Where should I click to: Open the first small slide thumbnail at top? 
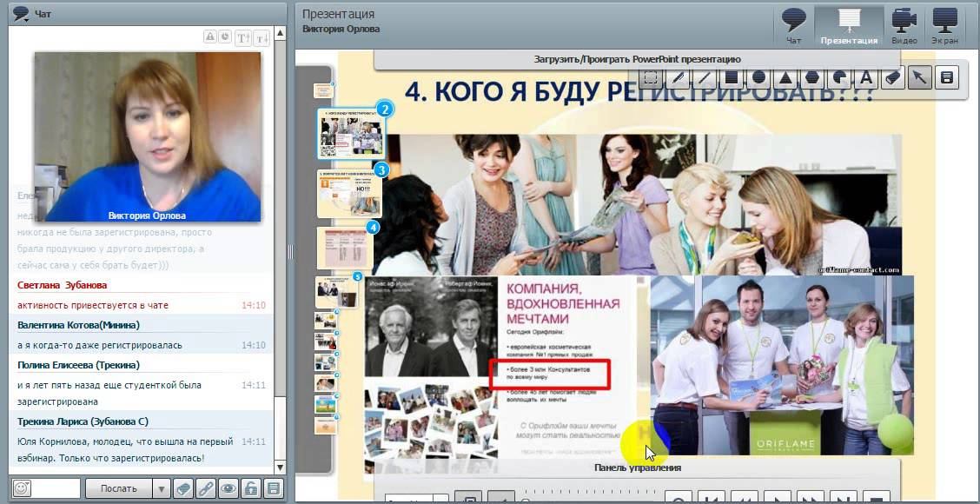pyautogui.click(x=323, y=90)
